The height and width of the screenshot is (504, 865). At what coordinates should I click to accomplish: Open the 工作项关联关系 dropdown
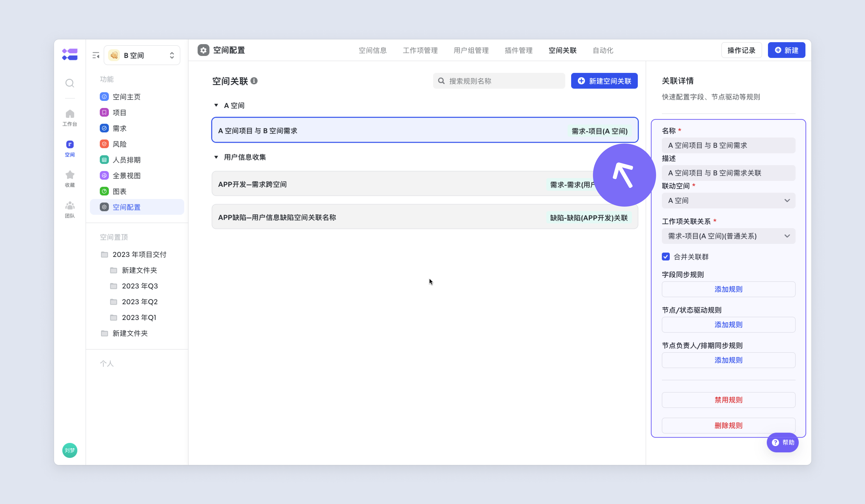coord(728,236)
